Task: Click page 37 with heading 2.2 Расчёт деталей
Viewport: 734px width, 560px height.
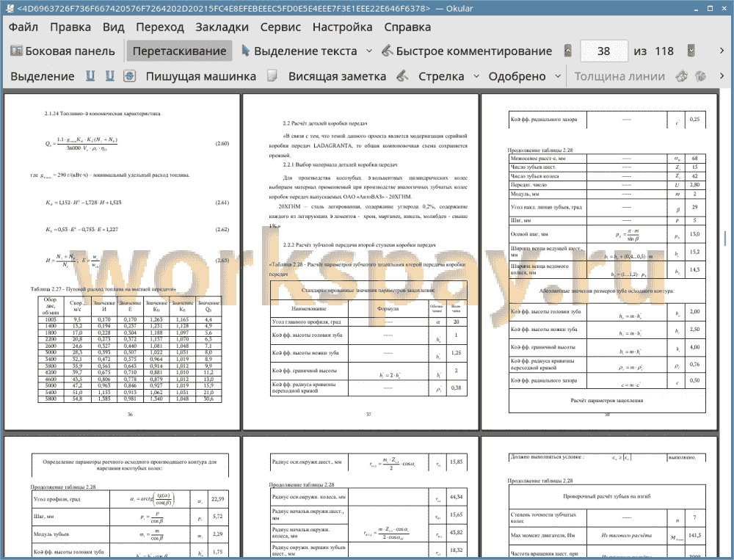Action: 360,261
